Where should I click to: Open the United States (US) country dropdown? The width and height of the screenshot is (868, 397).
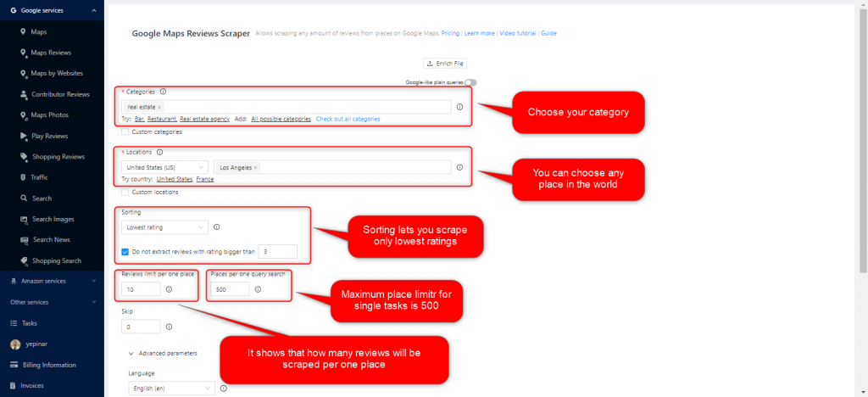(165, 167)
